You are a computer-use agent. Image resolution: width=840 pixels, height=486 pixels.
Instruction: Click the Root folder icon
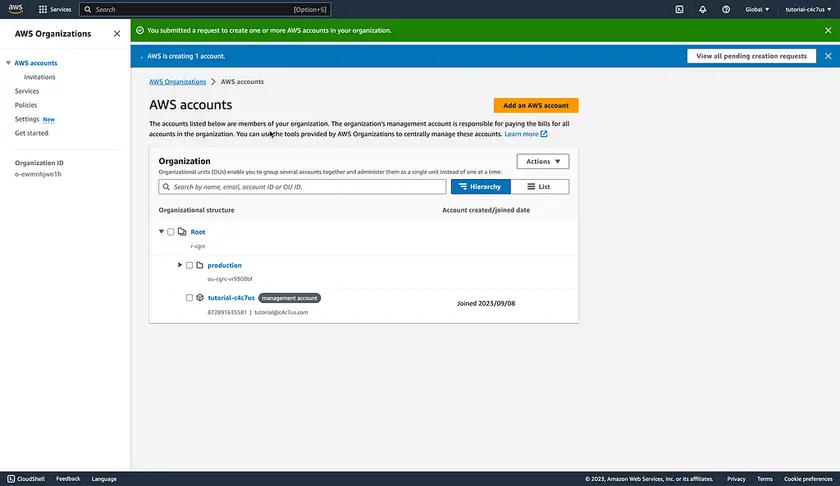click(182, 231)
